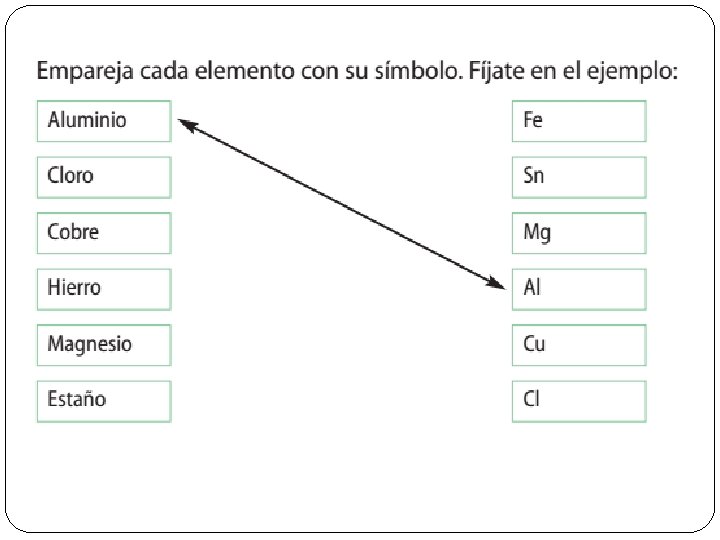
Task: Click the arrowhead pointing at Aluminio
Action: point(186,124)
